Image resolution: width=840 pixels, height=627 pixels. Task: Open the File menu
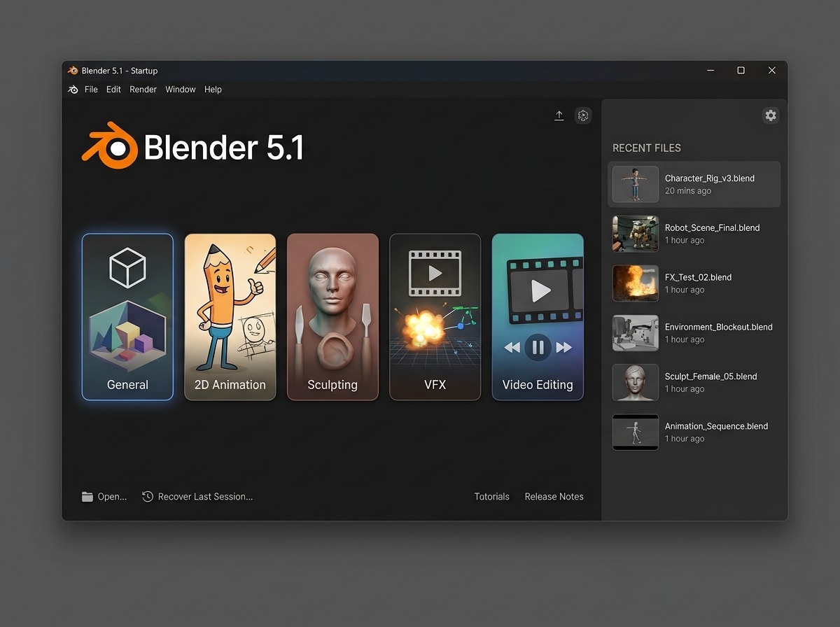pyautogui.click(x=91, y=90)
